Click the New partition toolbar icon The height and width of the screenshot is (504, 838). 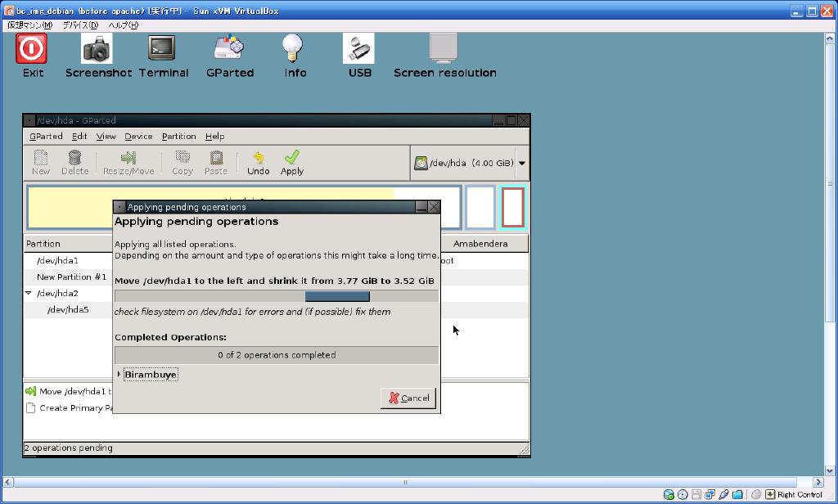41,163
